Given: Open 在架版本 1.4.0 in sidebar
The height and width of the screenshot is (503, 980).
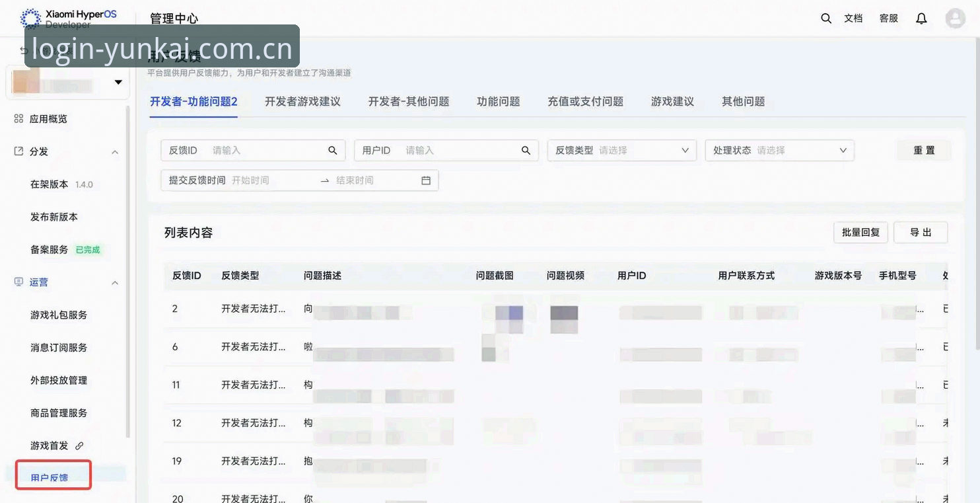Looking at the screenshot, I should click(x=61, y=184).
